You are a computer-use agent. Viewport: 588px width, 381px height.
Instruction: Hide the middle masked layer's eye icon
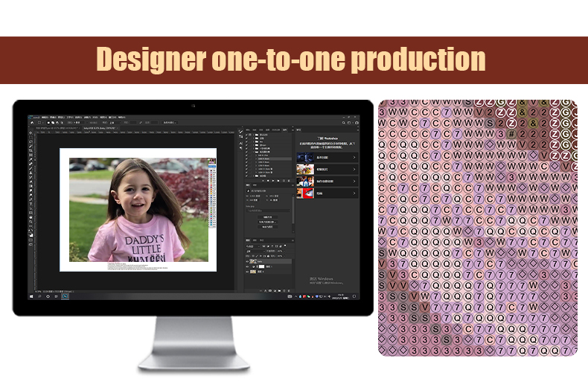tap(247, 266)
